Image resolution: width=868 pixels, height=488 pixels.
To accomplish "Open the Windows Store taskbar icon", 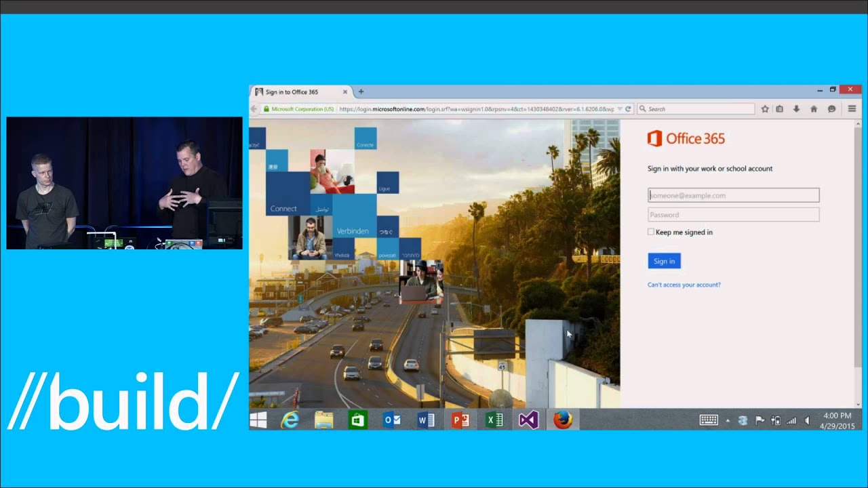I will (358, 420).
